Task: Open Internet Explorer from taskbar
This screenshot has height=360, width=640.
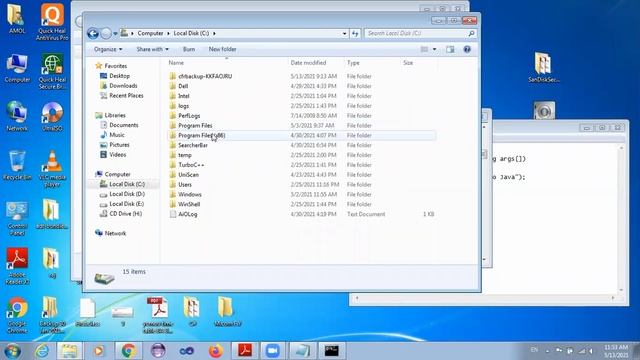Action: click(x=42, y=351)
